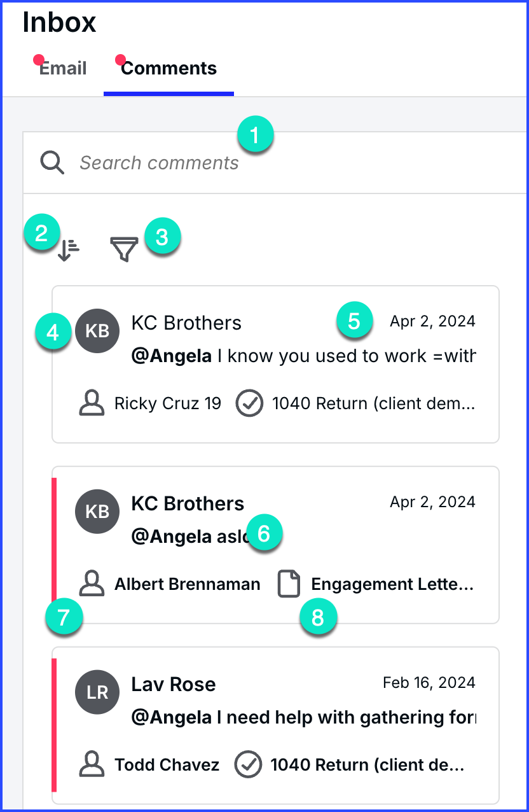The image size is (529, 812).
Task: Open 1040 Return task on first comment
Action: pyautogui.click(x=373, y=403)
